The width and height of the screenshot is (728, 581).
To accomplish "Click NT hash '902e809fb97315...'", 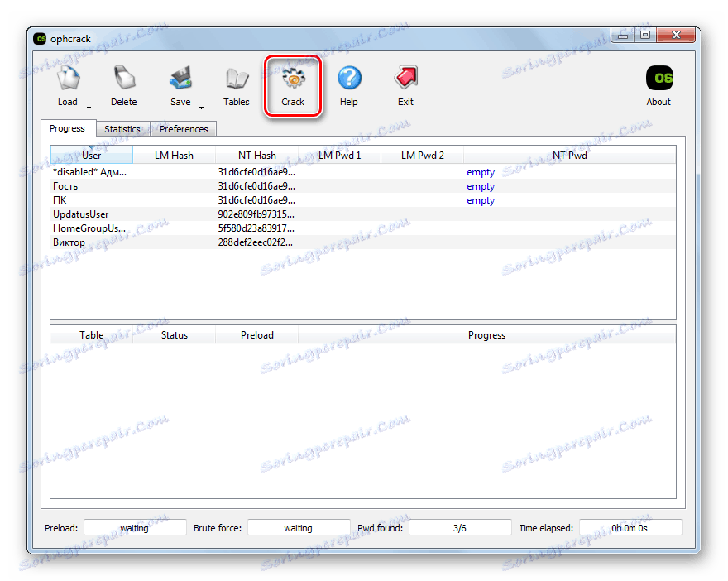I will pyautogui.click(x=256, y=214).
